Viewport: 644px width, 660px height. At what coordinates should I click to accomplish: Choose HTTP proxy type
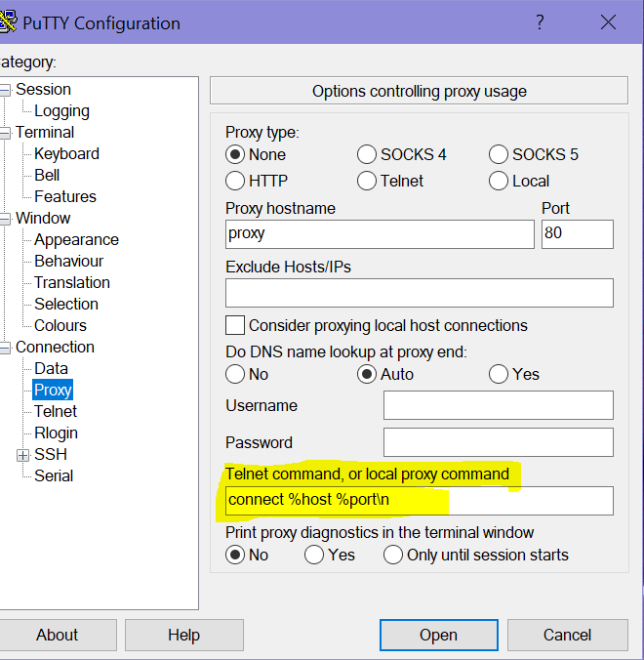[235, 181]
